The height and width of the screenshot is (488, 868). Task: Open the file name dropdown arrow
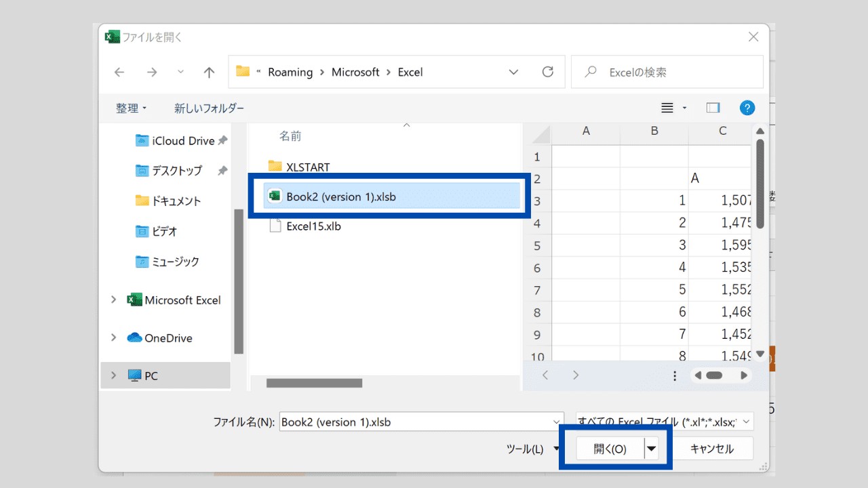pyautogui.click(x=557, y=422)
